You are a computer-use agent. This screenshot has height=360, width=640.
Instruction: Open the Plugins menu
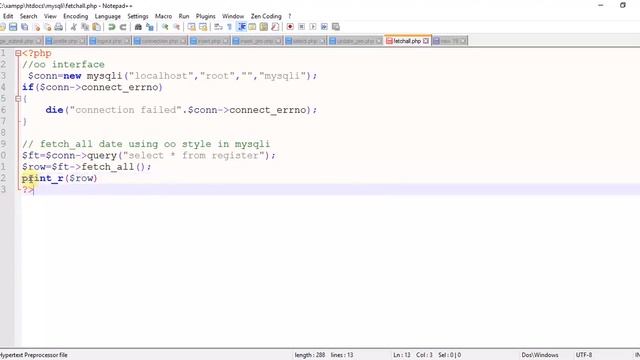point(206,16)
